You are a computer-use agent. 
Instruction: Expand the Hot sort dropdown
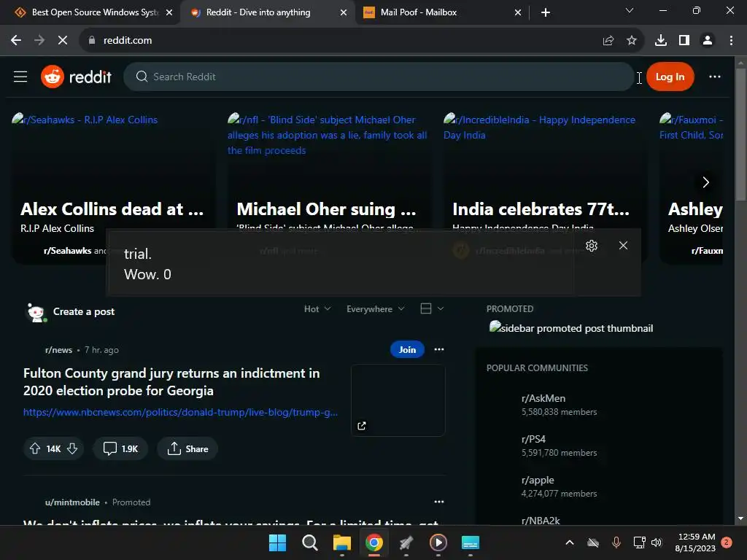click(x=317, y=309)
